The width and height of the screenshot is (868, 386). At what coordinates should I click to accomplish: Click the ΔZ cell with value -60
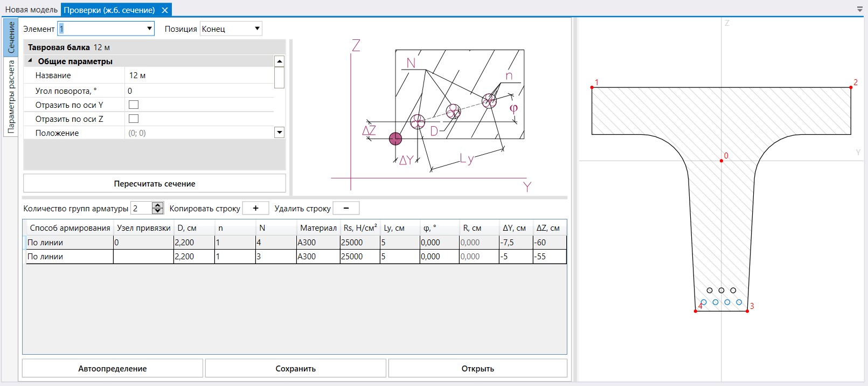[x=550, y=243]
